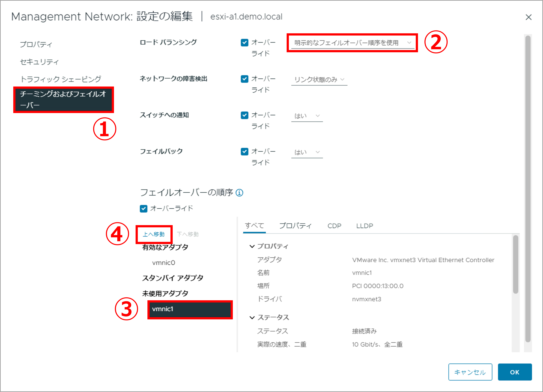Switch to the LLDP tab

[x=364, y=226]
